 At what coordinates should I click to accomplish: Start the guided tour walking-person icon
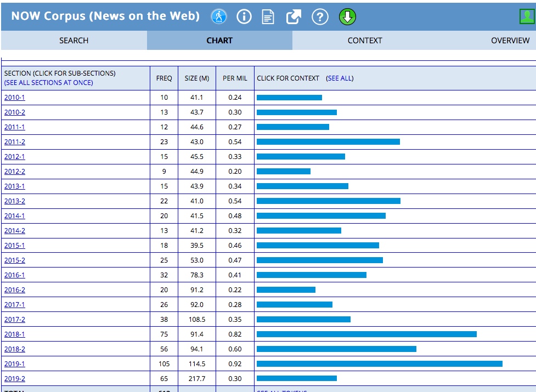point(219,16)
